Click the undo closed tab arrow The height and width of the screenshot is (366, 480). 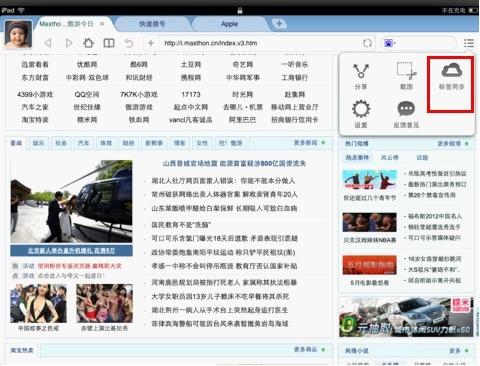(129, 43)
